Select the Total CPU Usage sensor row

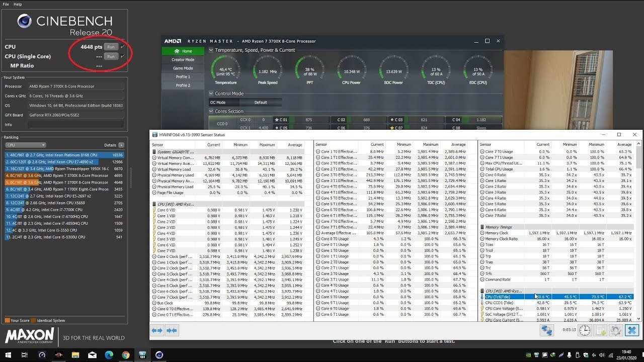(x=557, y=169)
